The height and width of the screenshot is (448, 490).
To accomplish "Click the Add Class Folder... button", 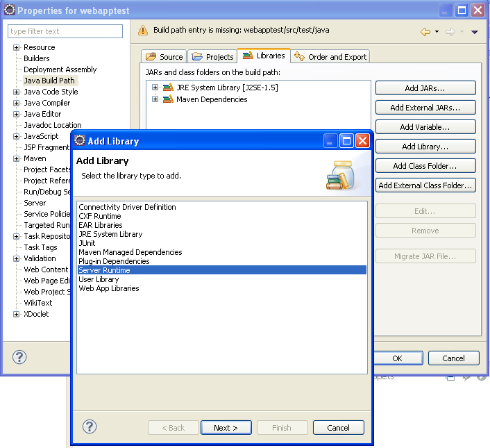I will pos(425,166).
